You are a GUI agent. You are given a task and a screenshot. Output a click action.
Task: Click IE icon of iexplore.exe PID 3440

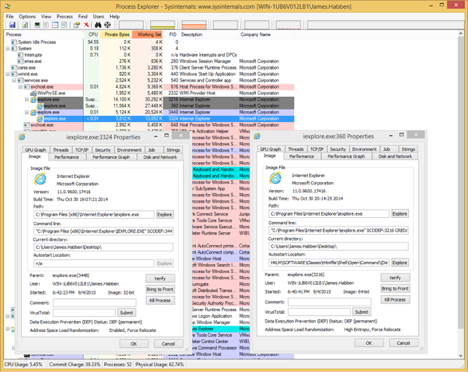click(x=33, y=112)
